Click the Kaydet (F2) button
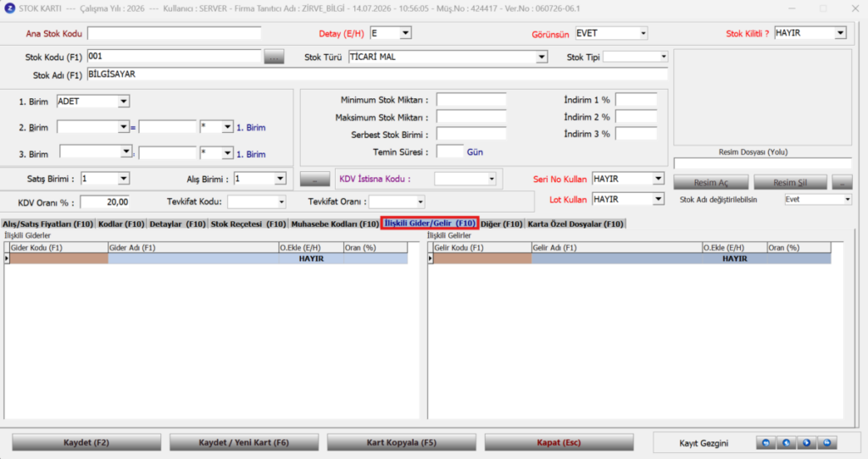Image resolution: width=868 pixels, height=459 pixels. (x=86, y=442)
